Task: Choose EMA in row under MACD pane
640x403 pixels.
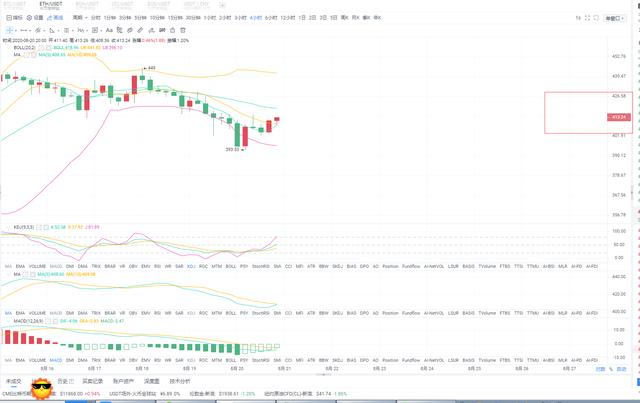Action: click(x=20, y=361)
